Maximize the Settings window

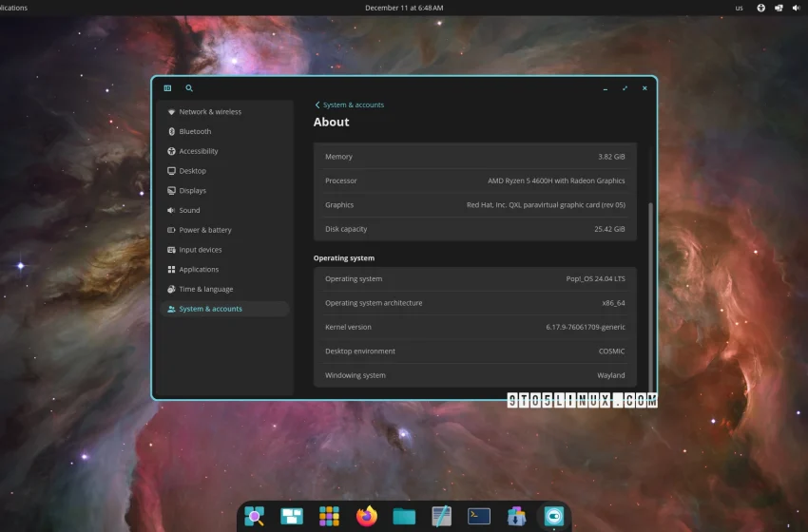pyautogui.click(x=625, y=88)
